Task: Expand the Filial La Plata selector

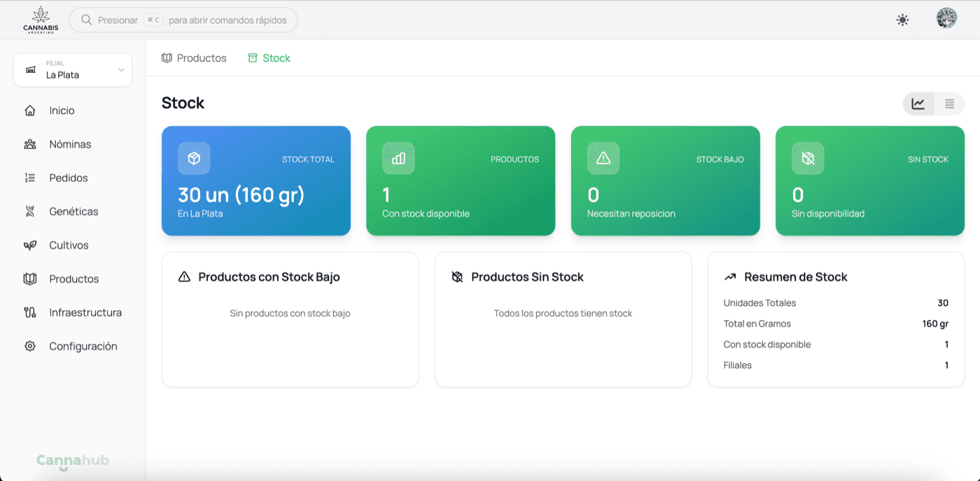Action: (x=72, y=69)
